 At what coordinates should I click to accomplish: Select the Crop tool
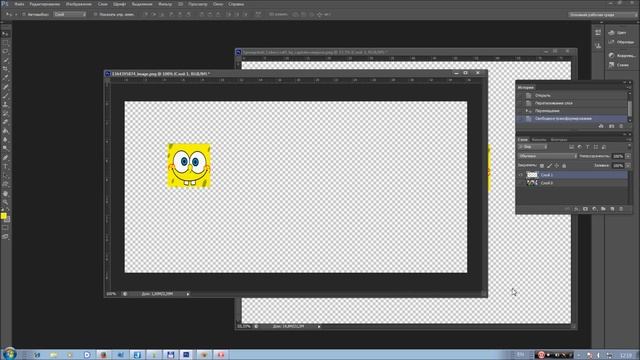click(5, 69)
